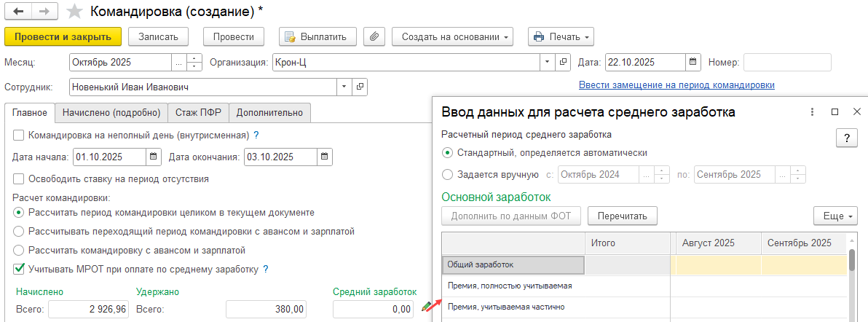Image resolution: width=868 pixels, height=322 pixels.
Task: Open the organization Крон-Ц form icon
Action: (x=563, y=63)
